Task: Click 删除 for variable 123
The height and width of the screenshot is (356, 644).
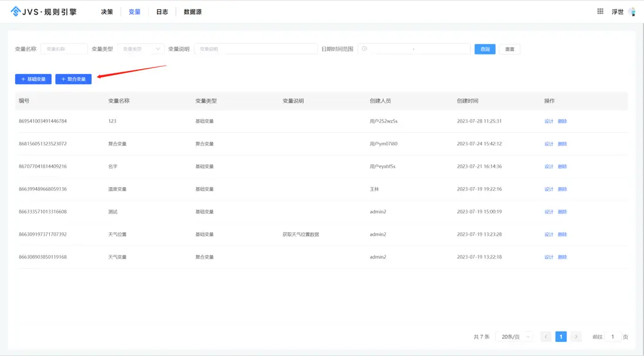Action: click(562, 121)
